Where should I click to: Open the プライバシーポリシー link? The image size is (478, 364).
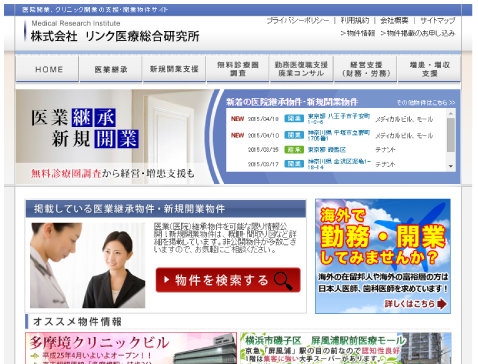click(298, 21)
